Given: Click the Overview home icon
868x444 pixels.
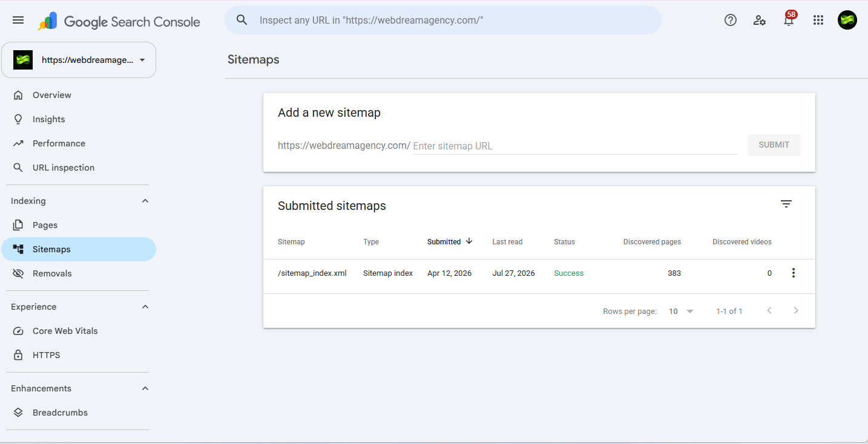Looking at the screenshot, I should (x=18, y=95).
